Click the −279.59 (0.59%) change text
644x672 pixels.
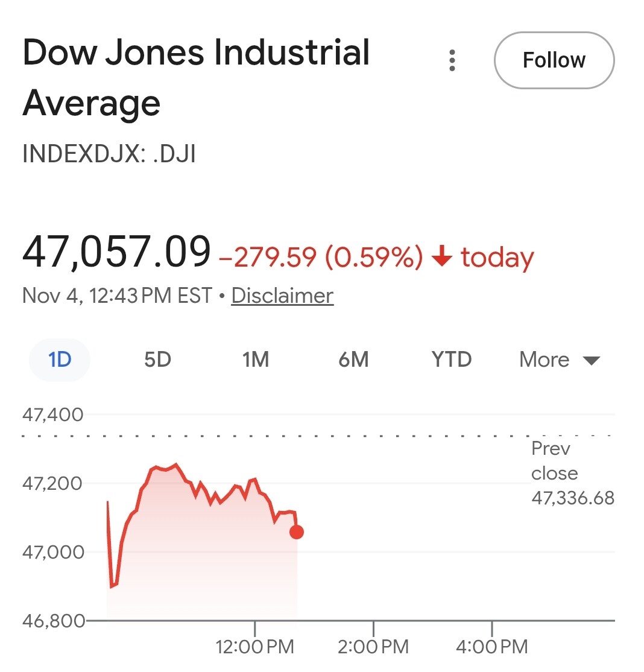click(320, 258)
